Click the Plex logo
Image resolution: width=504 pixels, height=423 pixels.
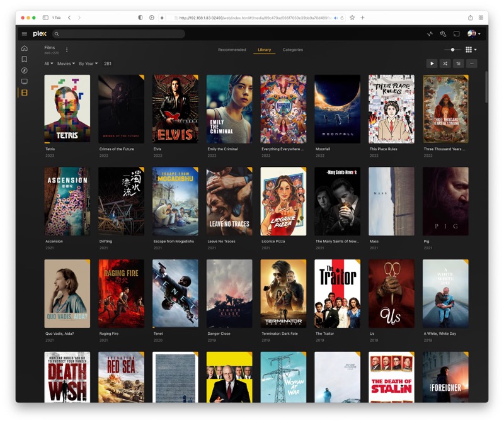tap(40, 34)
